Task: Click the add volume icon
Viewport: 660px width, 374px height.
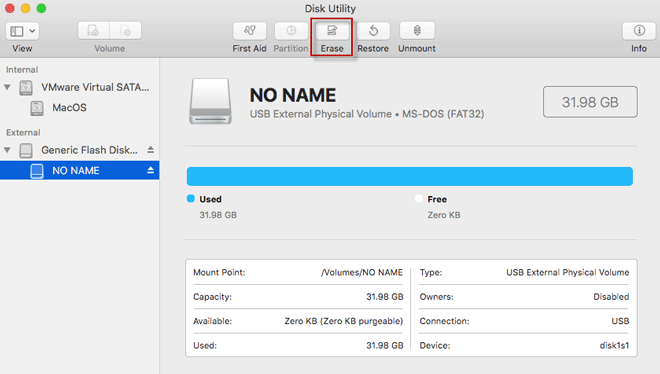Action: 93,31
